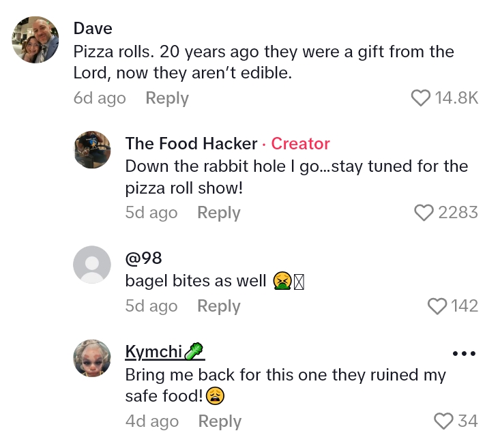Image resolution: width=485 pixels, height=448 pixels.
Task: Open @98's default avatar
Action: tap(91, 265)
